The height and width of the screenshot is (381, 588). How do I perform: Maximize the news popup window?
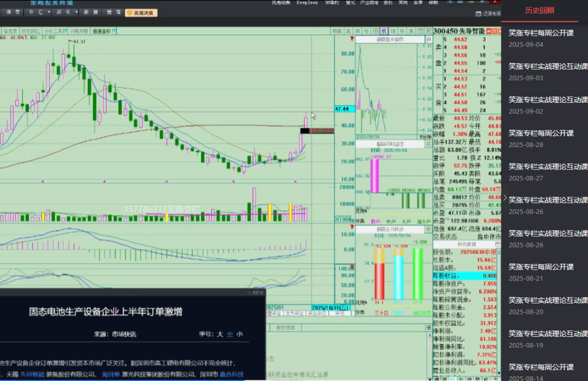click(x=256, y=293)
